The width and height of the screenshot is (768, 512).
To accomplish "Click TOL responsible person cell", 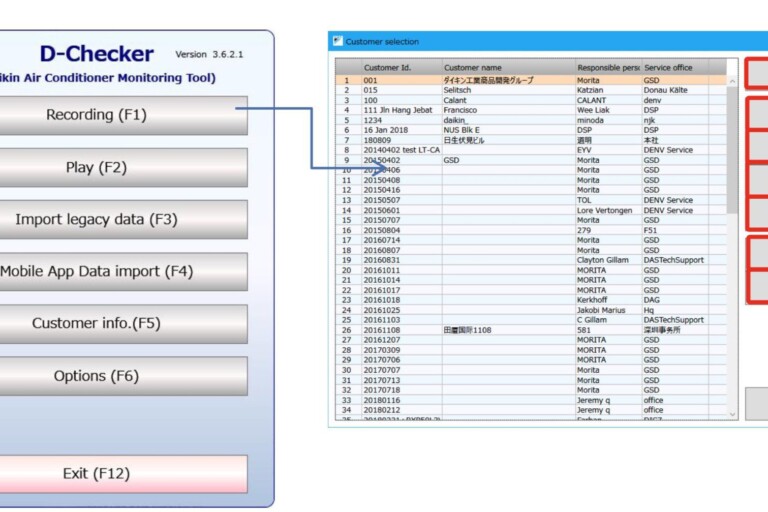I will coord(608,200).
